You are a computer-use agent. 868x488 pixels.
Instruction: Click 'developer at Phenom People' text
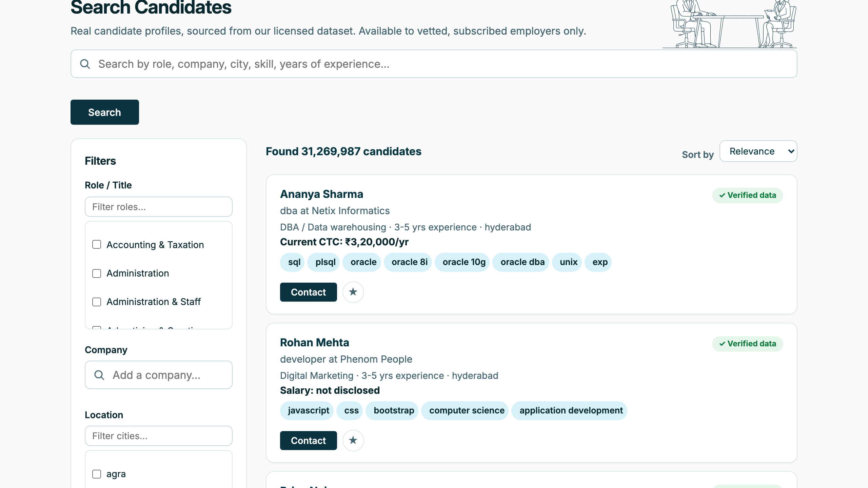pyautogui.click(x=346, y=359)
